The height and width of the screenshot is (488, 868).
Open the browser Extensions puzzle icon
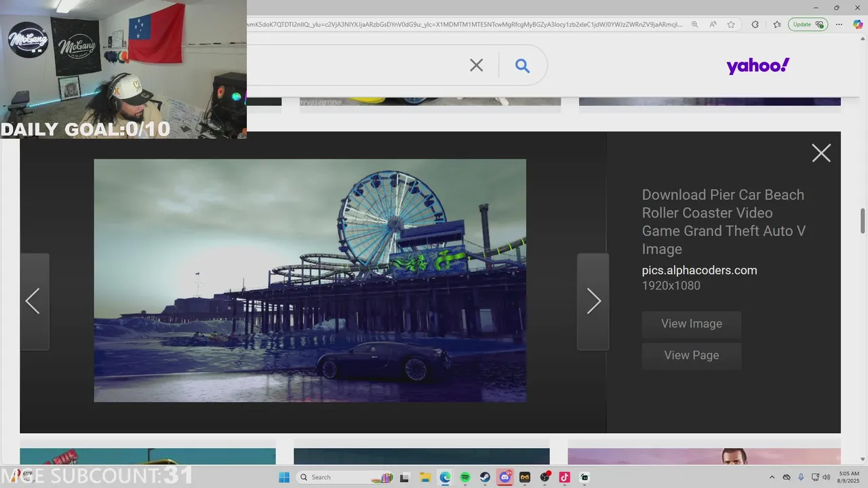[755, 24]
